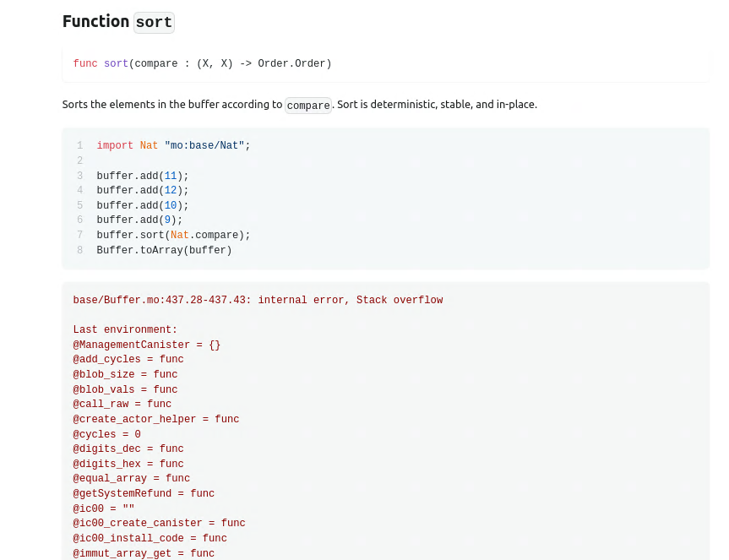
Task: Click the @ic00_install_code = func entry
Action: point(150,538)
